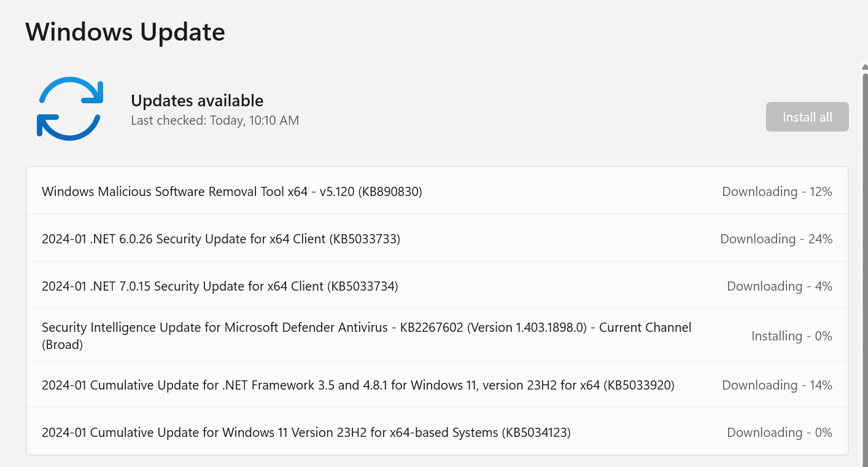Click the Windows Update page title
868x467 pixels.
tap(125, 31)
